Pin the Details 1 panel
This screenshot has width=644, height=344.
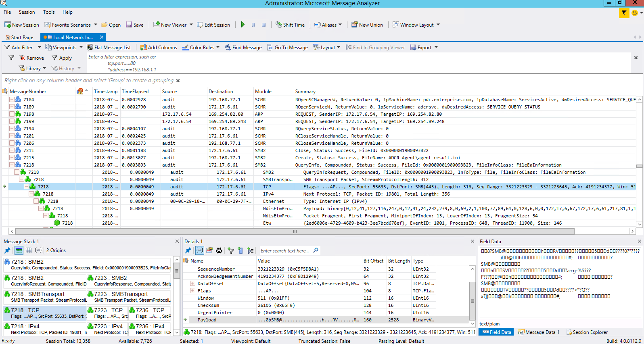click(188, 250)
